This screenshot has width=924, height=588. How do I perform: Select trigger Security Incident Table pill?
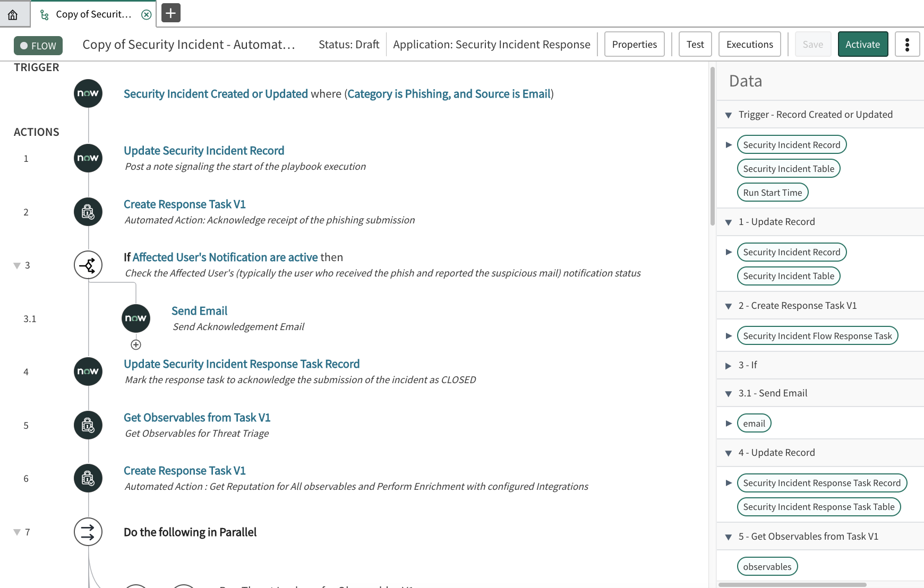point(789,169)
